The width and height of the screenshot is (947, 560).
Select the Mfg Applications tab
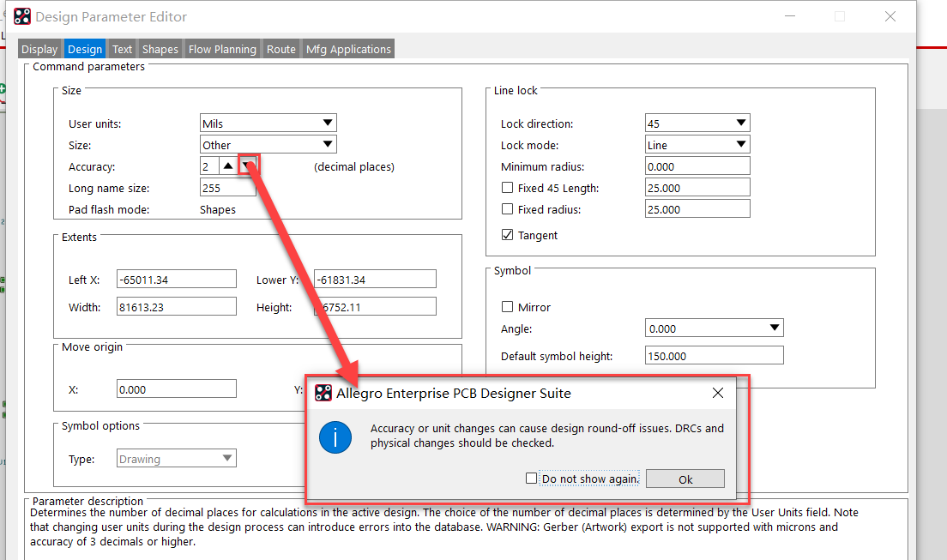[x=348, y=50]
